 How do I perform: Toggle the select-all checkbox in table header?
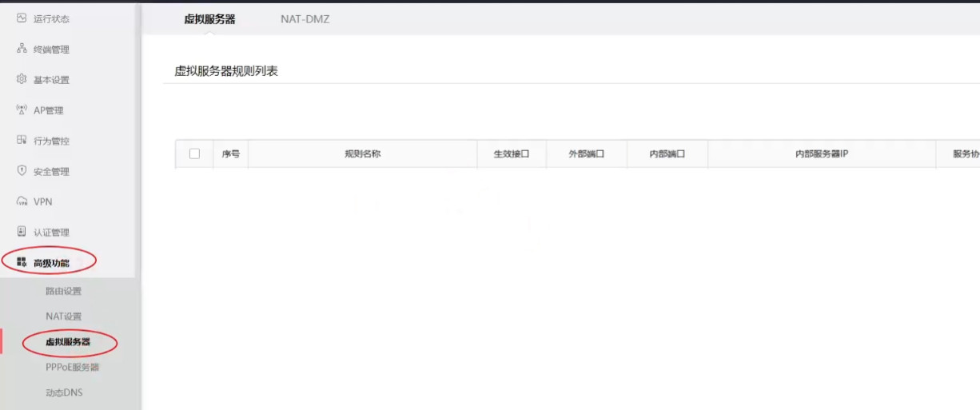pos(194,153)
